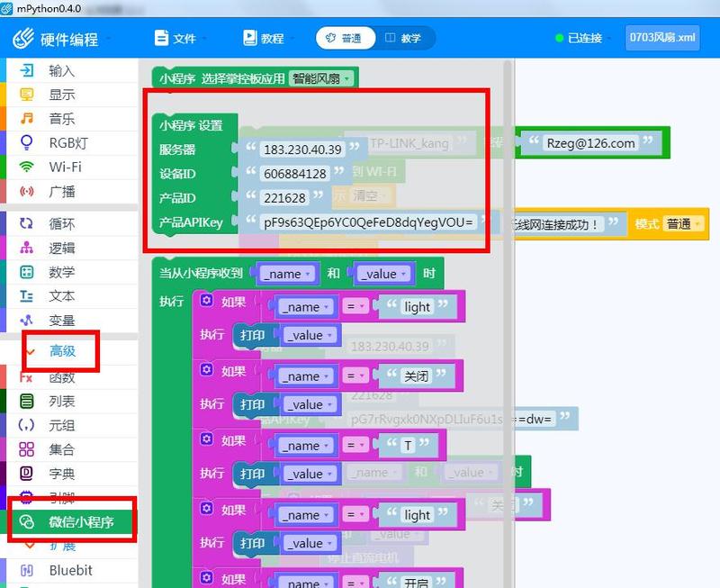Screen dimensions: 720x588
Task: Switch to 教学 teaching mode
Action: tap(402, 39)
